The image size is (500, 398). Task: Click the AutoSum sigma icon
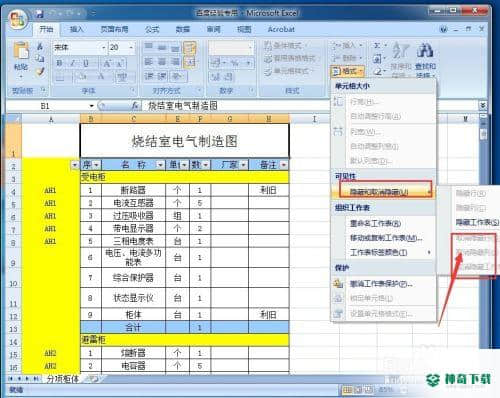tap(377, 45)
